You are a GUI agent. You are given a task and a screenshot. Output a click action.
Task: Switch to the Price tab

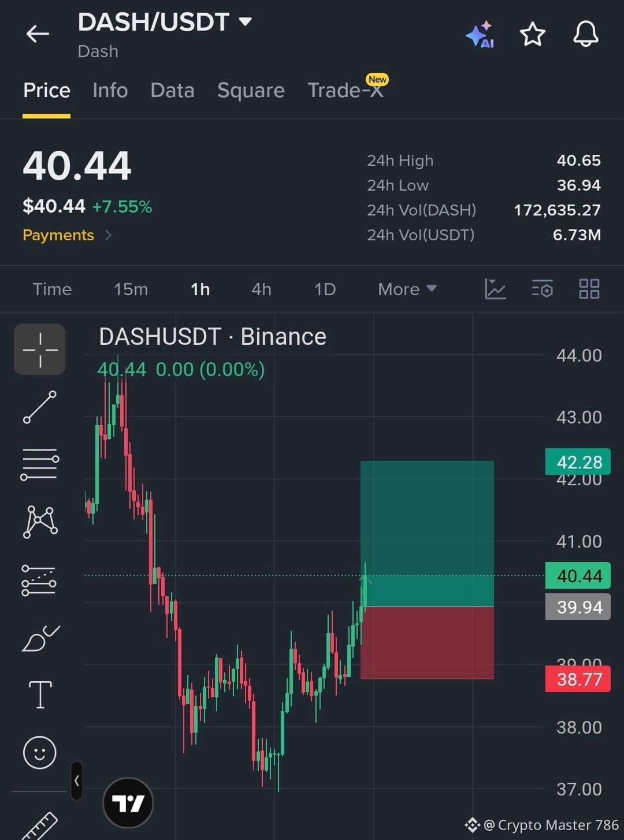tap(47, 90)
